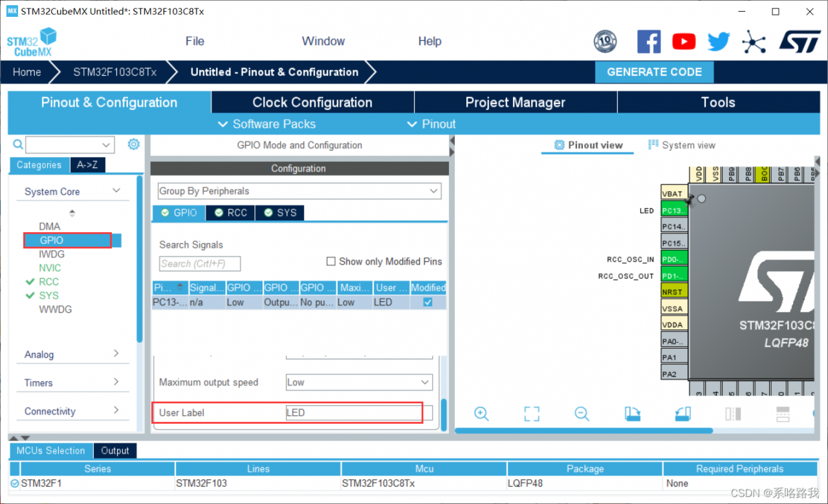Select the NRST pin on the chip
The image size is (828, 504).
click(674, 292)
